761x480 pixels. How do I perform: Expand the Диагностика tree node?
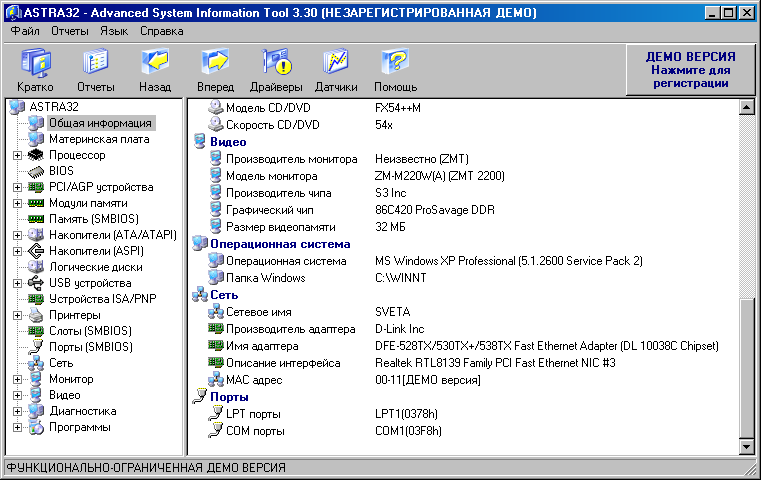17,411
